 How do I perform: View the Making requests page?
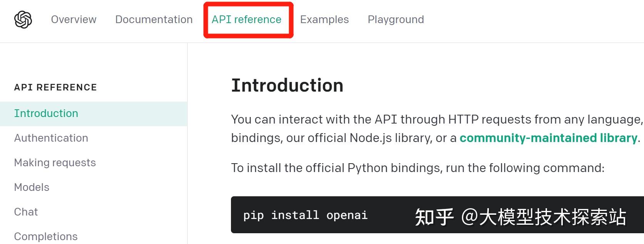point(55,162)
